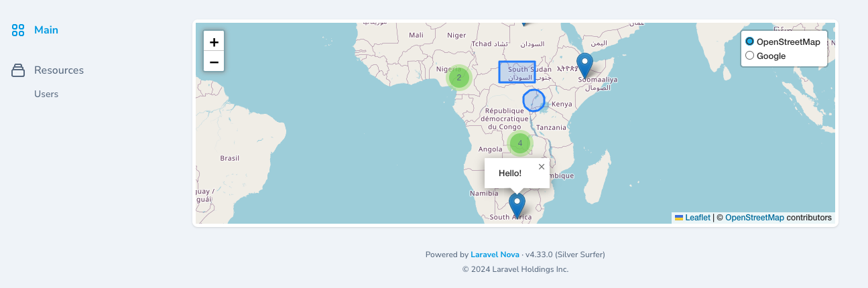The height and width of the screenshot is (288, 868).
Task: Zoom in on the map
Action: click(x=214, y=42)
